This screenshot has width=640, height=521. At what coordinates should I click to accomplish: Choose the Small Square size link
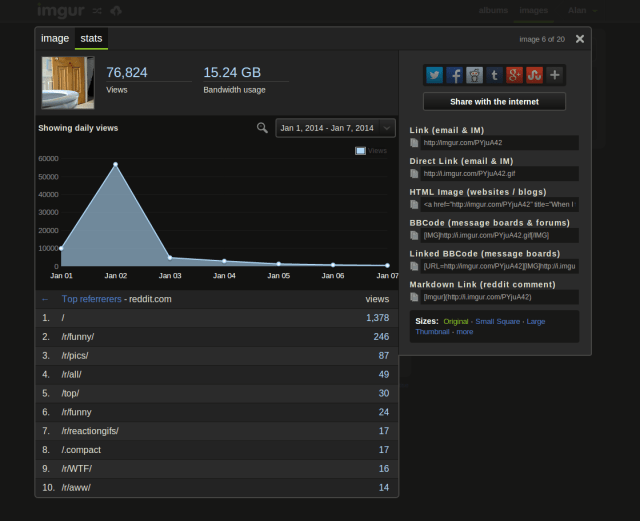(497, 321)
